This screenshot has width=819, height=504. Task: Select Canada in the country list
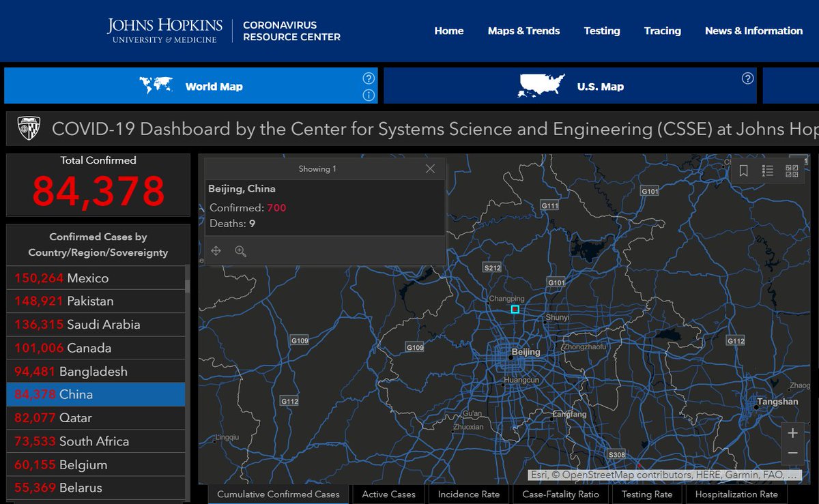pyautogui.click(x=96, y=348)
